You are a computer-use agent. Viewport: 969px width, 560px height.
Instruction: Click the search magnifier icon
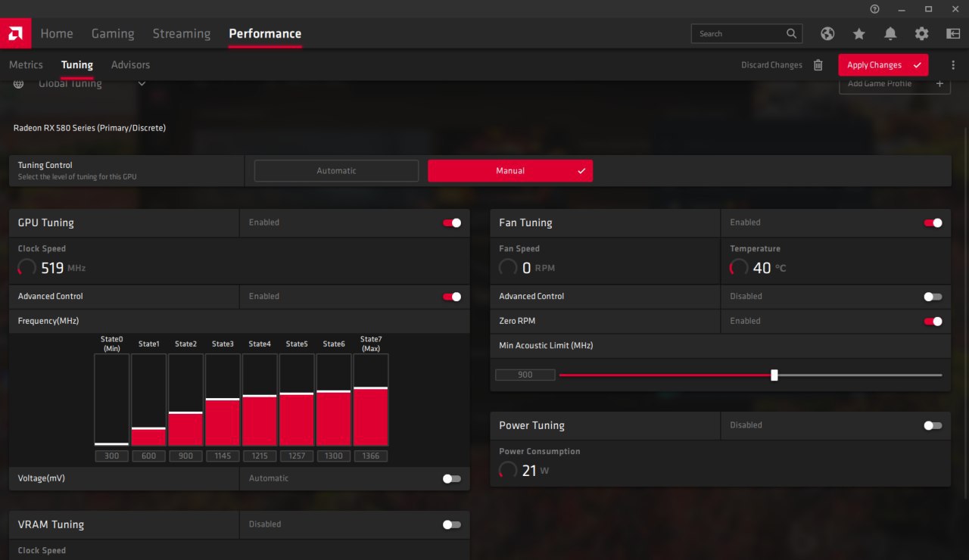tap(791, 33)
